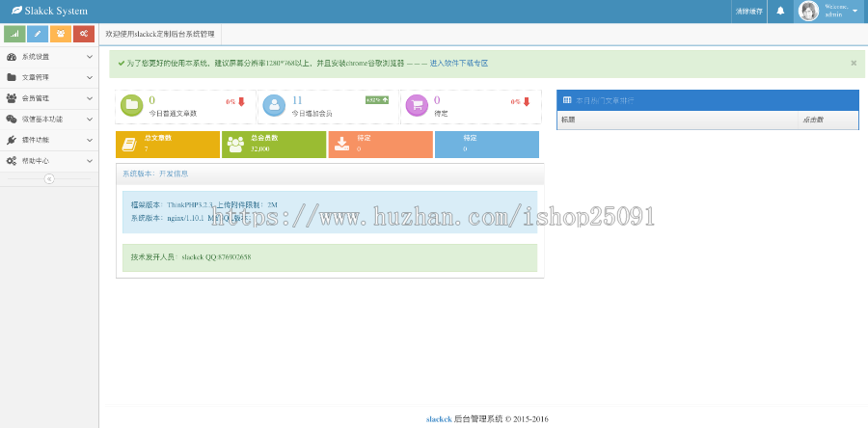Viewport: 868px width, 428px height.
Task: Open the 帮助中心 sidebar menu item
Action: 49,161
